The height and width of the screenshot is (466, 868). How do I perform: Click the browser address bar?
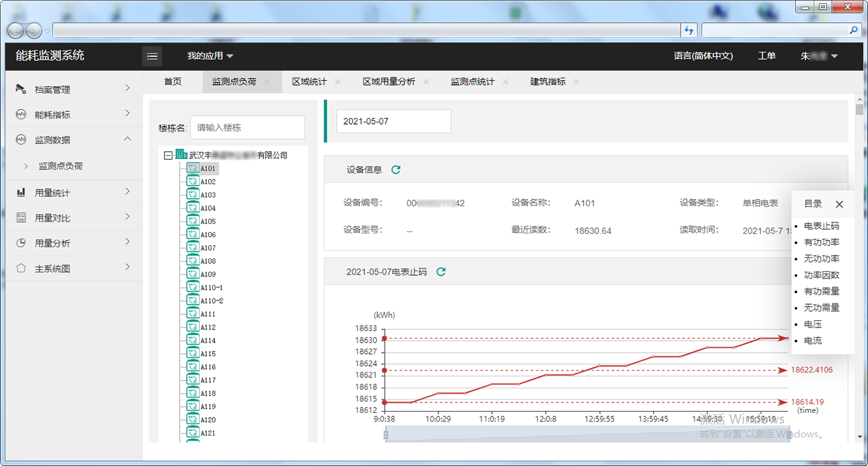pyautogui.click(x=366, y=30)
